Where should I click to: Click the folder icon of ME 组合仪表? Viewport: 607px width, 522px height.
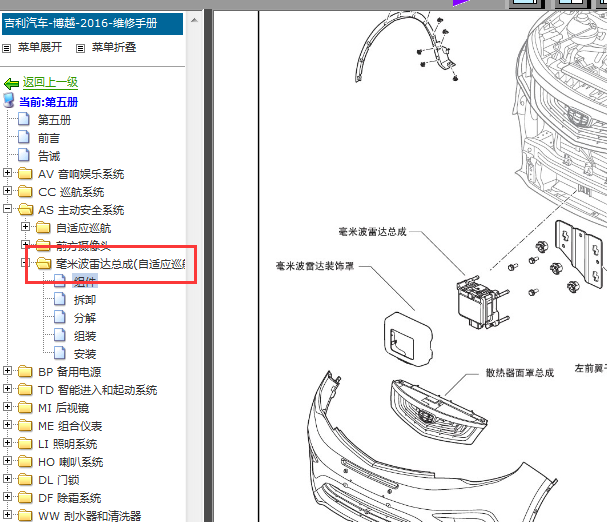tap(25, 425)
